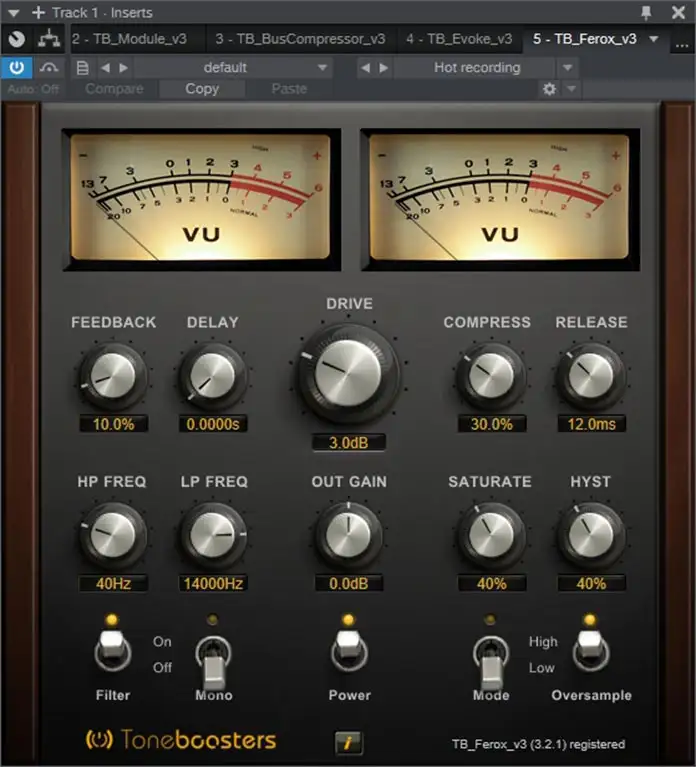Click the 30.0% compress value field
The image size is (696, 767).
(492, 424)
